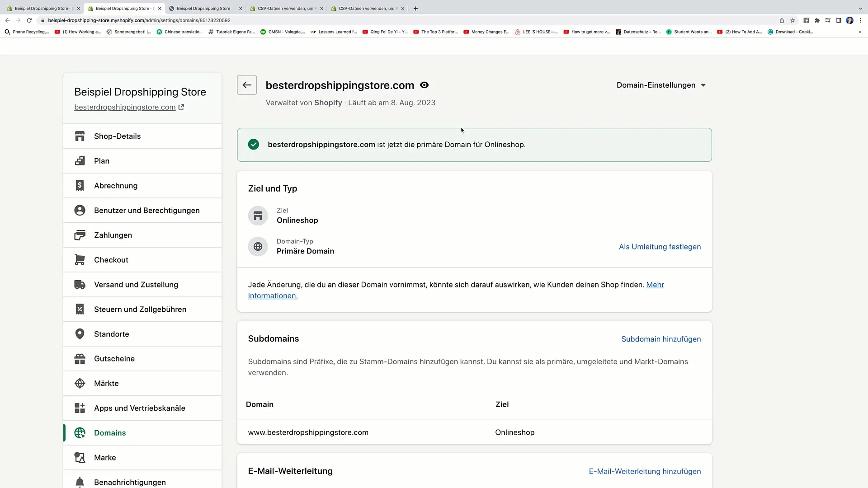Viewport: 868px width, 488px height.
Task: Expand the back navigation arrow
Action: pos(247,84)
